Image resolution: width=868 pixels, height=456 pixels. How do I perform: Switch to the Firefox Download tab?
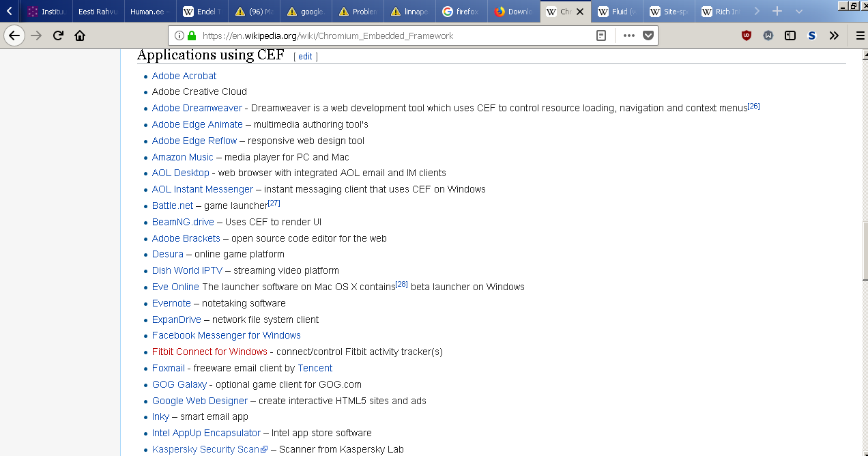click(513, 12)
